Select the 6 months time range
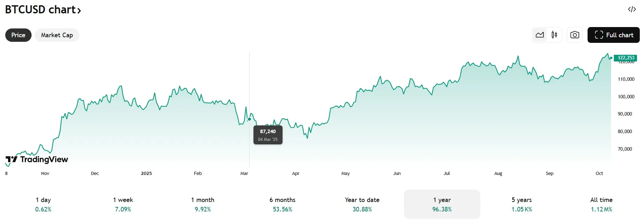This screenshot has width=644, height=222. [x=283, y=204]
